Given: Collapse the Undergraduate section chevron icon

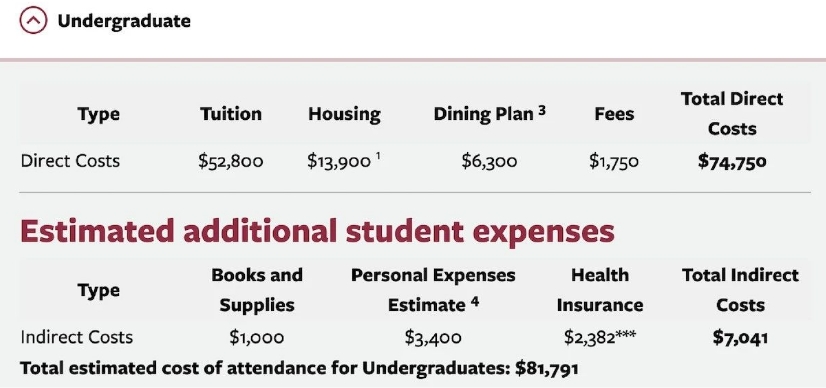Looking at the screenshot, I should [x=33, y=21].
